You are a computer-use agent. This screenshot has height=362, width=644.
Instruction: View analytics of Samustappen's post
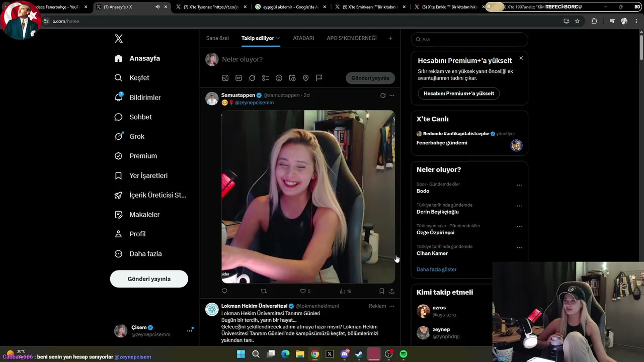[x=345, y=291]
